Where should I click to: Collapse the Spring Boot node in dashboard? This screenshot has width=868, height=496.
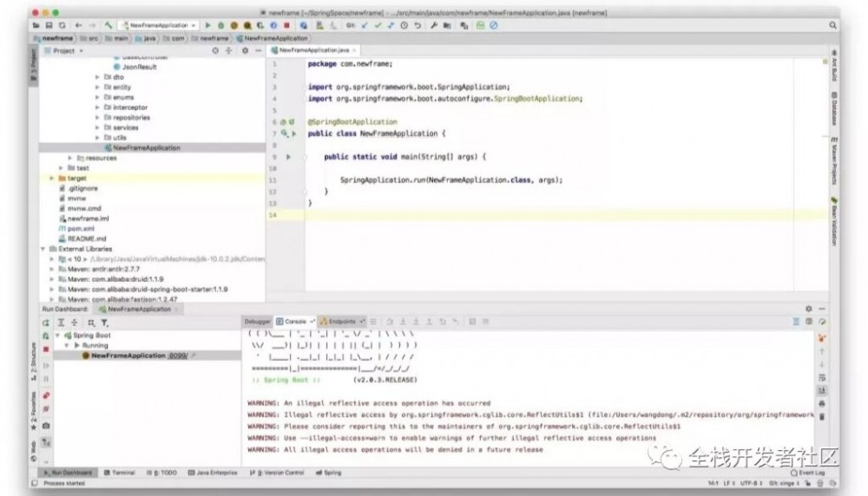tap(57, 336)
